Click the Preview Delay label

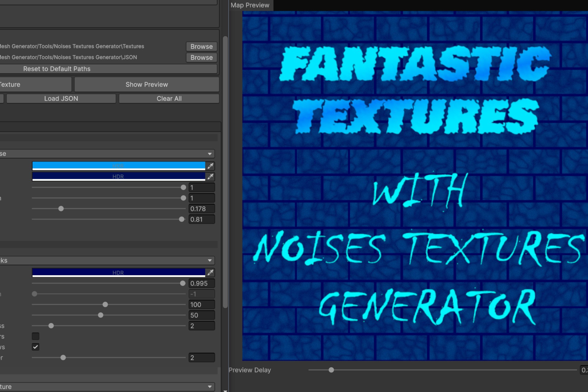[250, 370]
